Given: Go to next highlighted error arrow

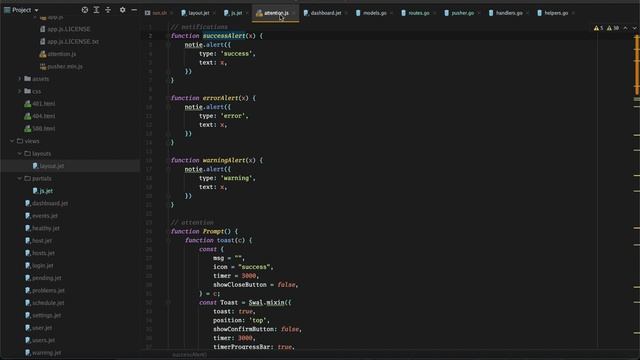Looking at the screenshot, I should point(634,28).
